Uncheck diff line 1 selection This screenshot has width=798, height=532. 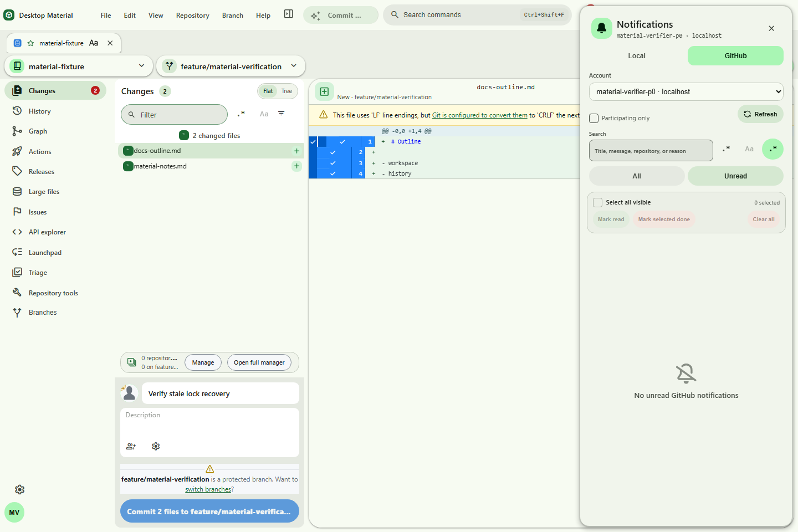coord(342,142)
